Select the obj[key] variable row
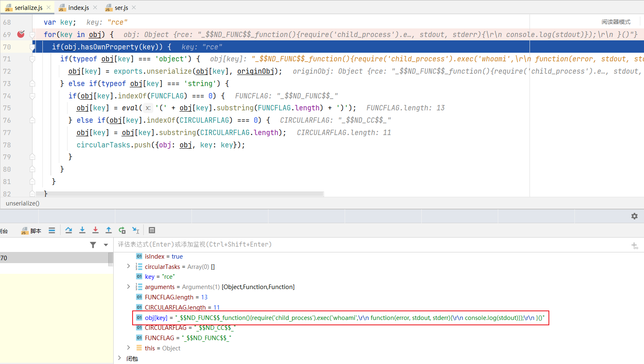The width and height of the screenshot is (644, 364). 341,318
